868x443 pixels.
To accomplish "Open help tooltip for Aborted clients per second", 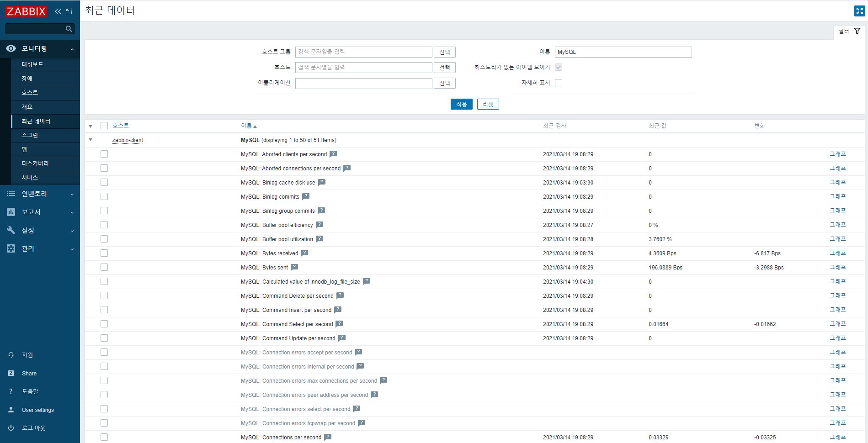I will (x=333, y=154).
